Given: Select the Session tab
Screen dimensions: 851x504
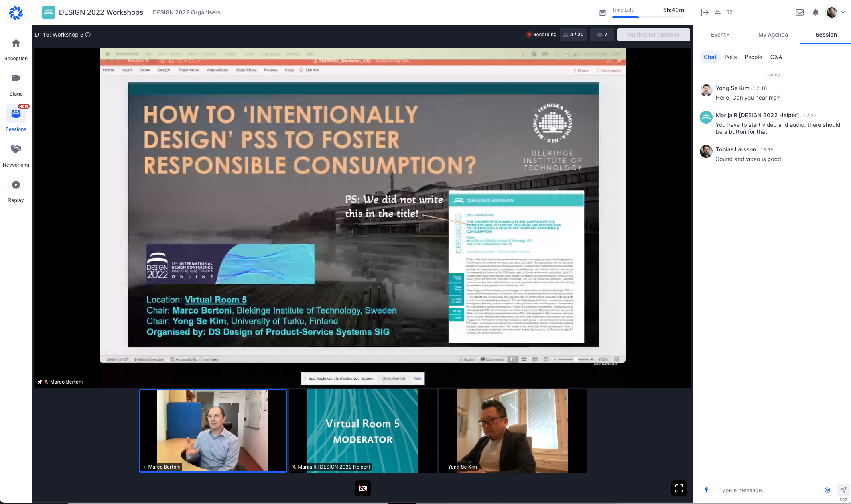Looking at the screenshot, I should [826, 35].
